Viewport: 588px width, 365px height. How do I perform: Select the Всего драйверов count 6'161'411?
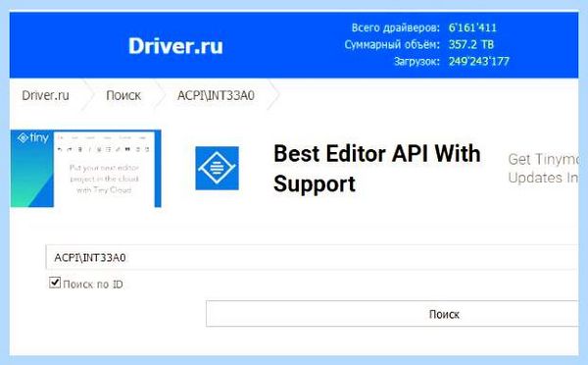point(472,27)
